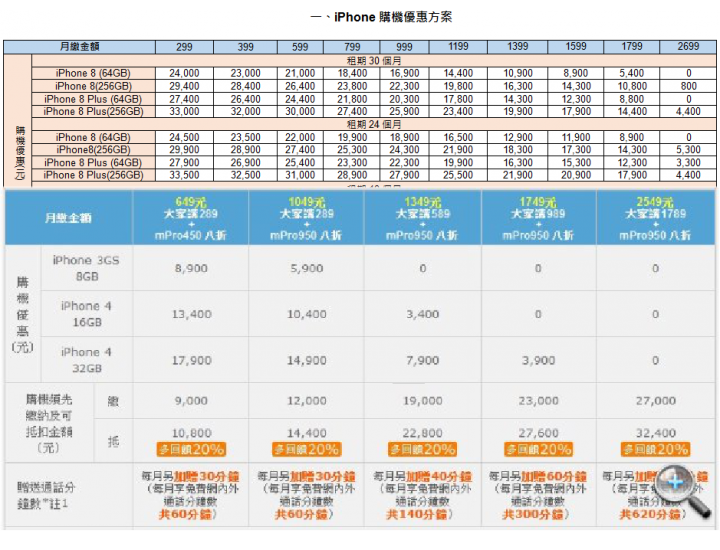Click the 月繳金額 header in the blue table
720x550 pixels.
[68, 218]
